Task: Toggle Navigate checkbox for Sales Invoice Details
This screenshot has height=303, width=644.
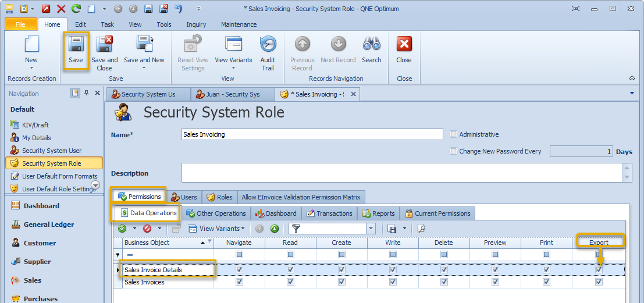Action: point(240,269)
